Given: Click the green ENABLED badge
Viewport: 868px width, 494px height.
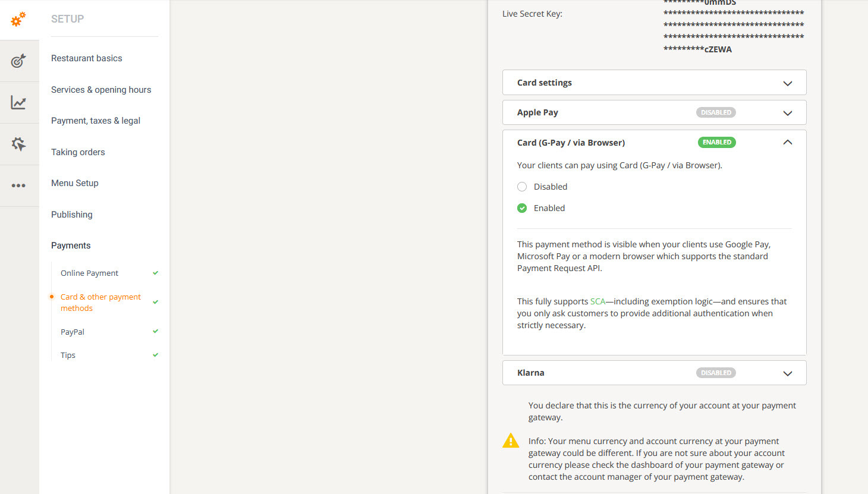Looking at the screenshot, I should [716, 142].
